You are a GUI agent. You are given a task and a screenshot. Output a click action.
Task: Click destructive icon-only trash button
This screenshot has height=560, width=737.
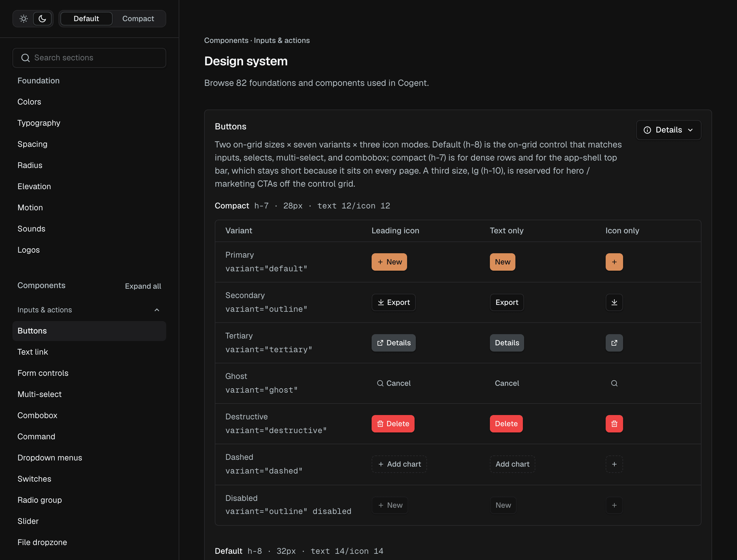pyautogui.click(x=614, y=424)
